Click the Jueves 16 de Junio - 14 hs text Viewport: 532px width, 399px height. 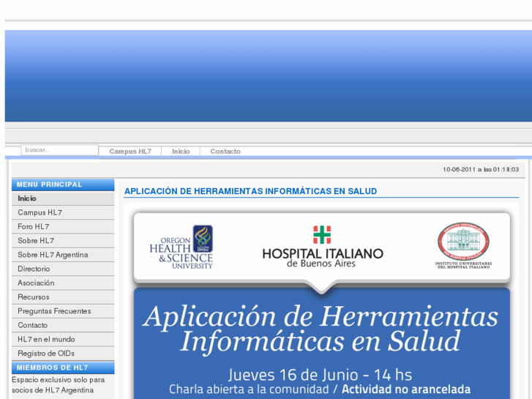[320, 376]
